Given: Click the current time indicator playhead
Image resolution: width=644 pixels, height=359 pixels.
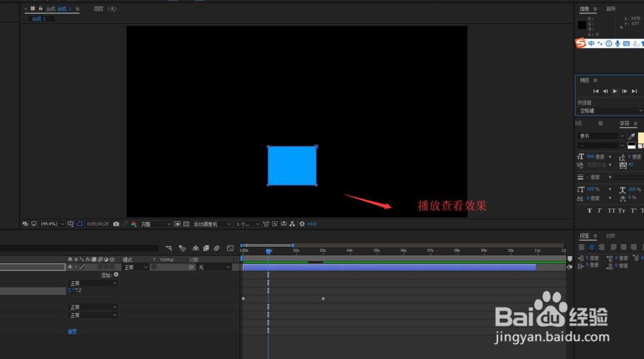Looking at the screenshot, I should [x=268, y=251].
